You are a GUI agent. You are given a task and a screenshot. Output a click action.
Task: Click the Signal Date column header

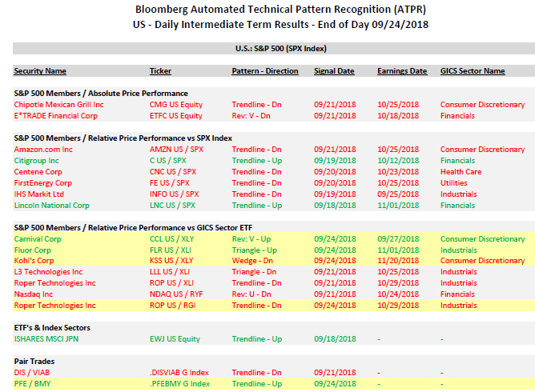click(x=334, y=71)
